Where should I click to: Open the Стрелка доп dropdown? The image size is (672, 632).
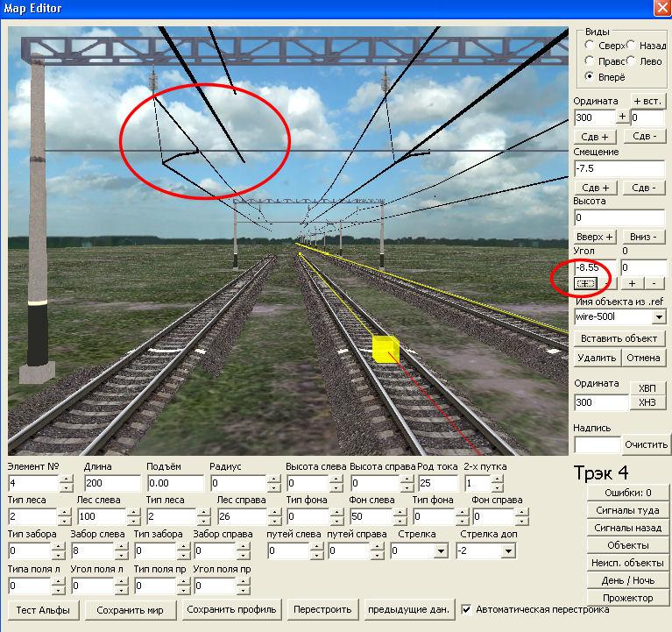pos(508,551)
